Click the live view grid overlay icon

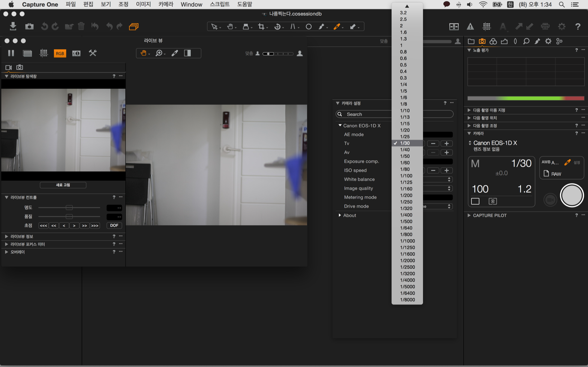pyautogui.click(x=44, y=53)
